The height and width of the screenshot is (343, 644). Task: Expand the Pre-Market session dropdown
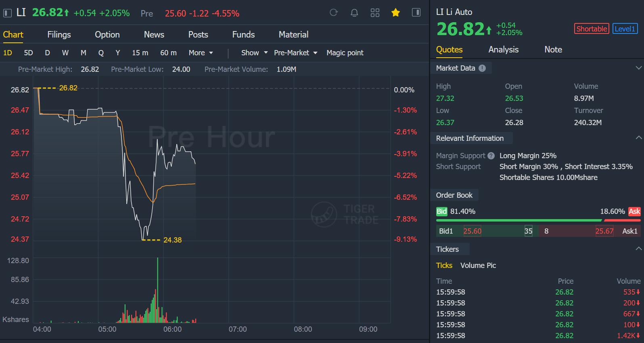(x=295, y=53)
